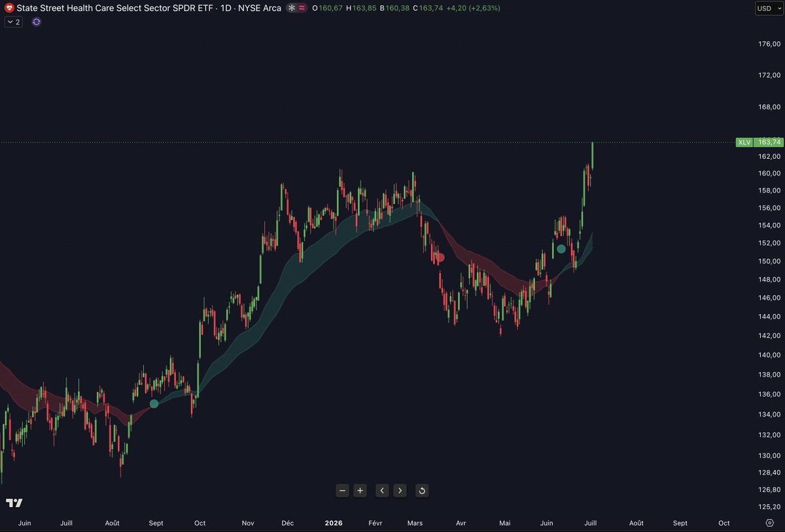Expand the collapsed indicators list showing 2

point(13,22)
